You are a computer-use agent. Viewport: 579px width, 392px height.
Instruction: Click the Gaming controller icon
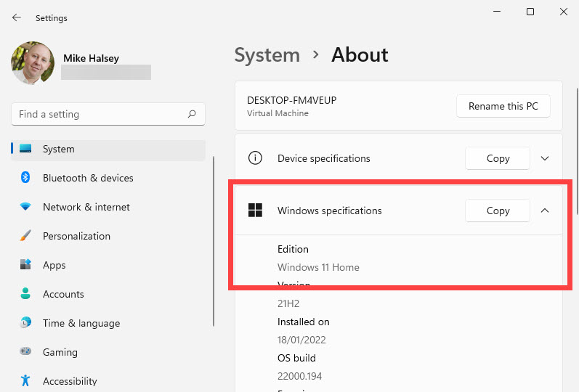click(25, 351)
